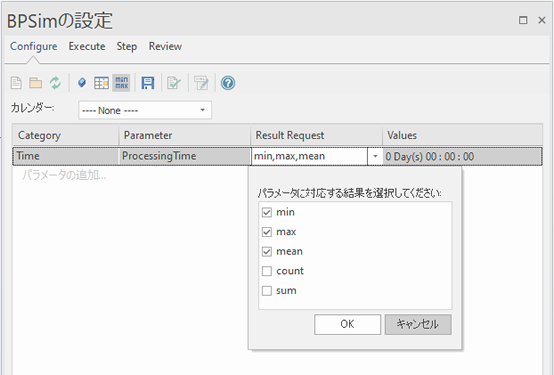This screenshot has height=375, width=554.
Task: Click the green refresh arrows icon
Action: click(x=55, y=83)
